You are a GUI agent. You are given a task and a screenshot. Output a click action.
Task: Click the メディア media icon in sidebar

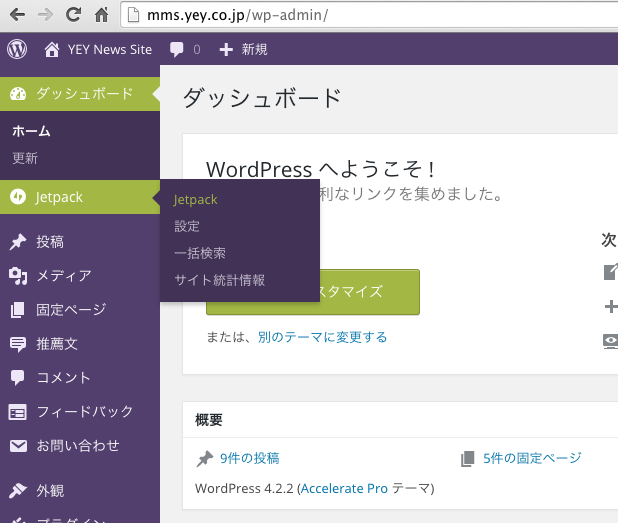pos(17,276)
